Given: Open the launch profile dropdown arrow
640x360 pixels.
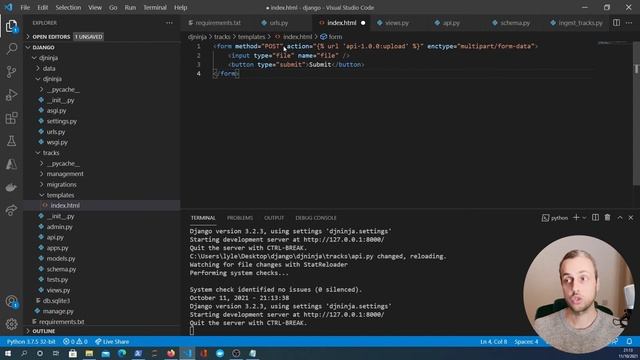Looking at the screenshot, I should click(x=584, y=218).
